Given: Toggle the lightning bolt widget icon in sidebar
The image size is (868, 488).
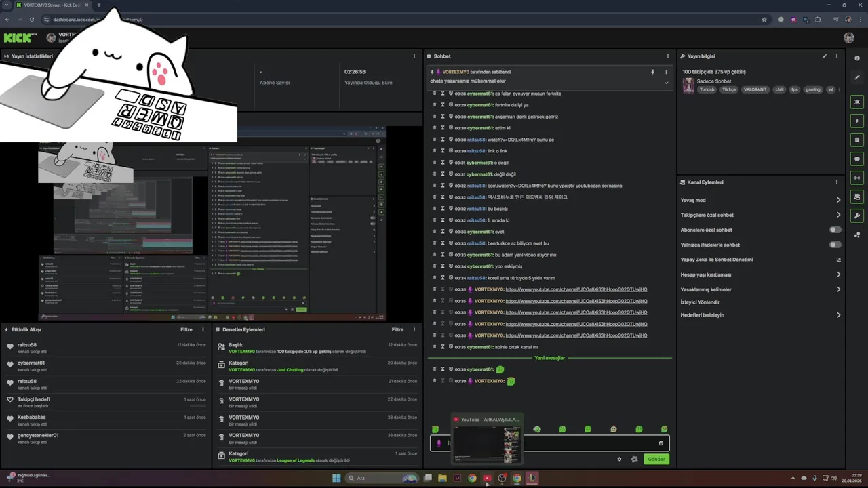Looking at the screenshot, I should (857, 121).
